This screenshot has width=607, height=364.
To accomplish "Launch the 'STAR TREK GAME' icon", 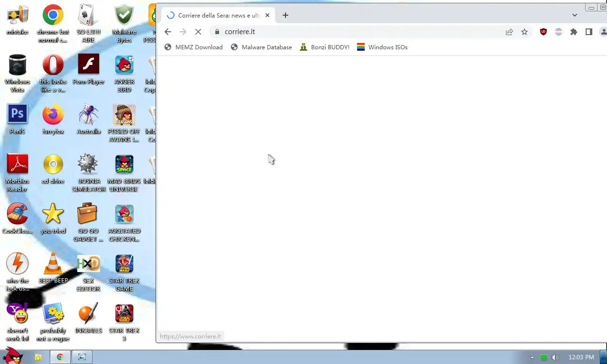I will [124, 272].
